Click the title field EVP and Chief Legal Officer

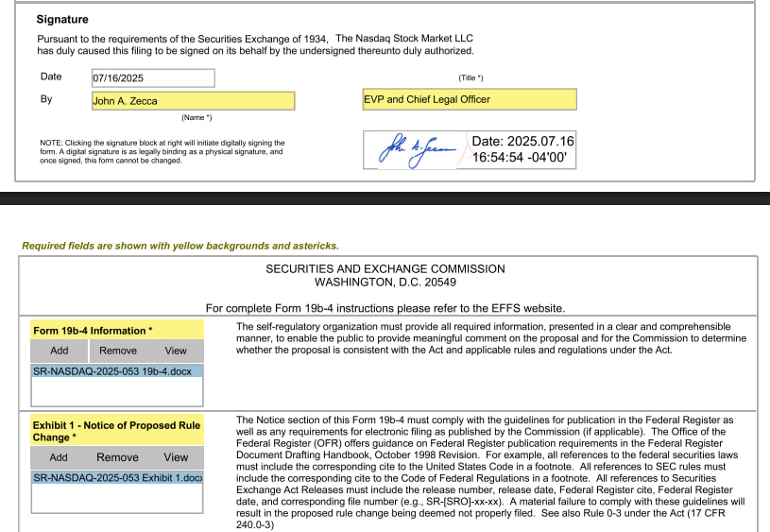470,99
